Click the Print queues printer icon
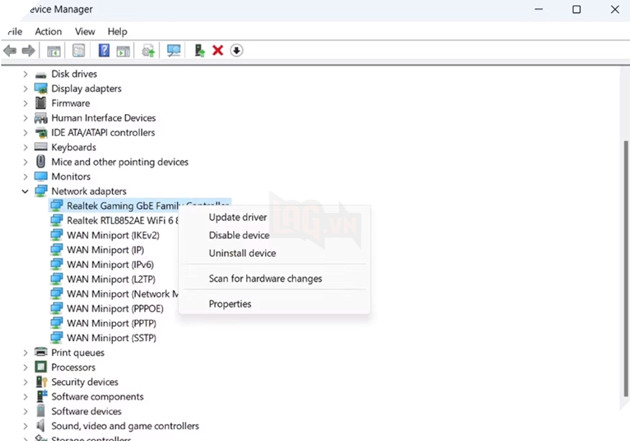This screenshot has height=441, width=630. 41,352
